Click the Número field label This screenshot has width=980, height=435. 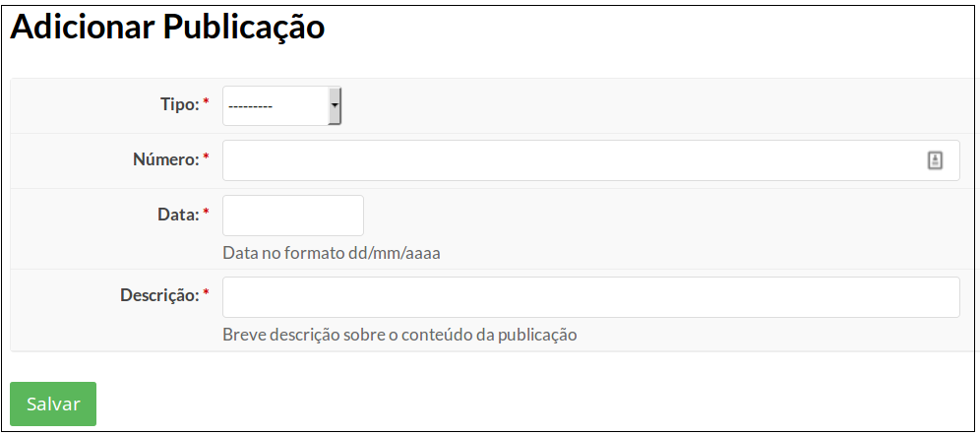click(166, 160)
